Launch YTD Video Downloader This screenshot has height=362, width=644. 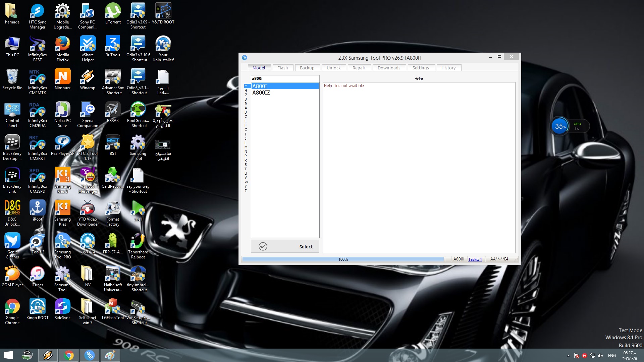(88, 213)
